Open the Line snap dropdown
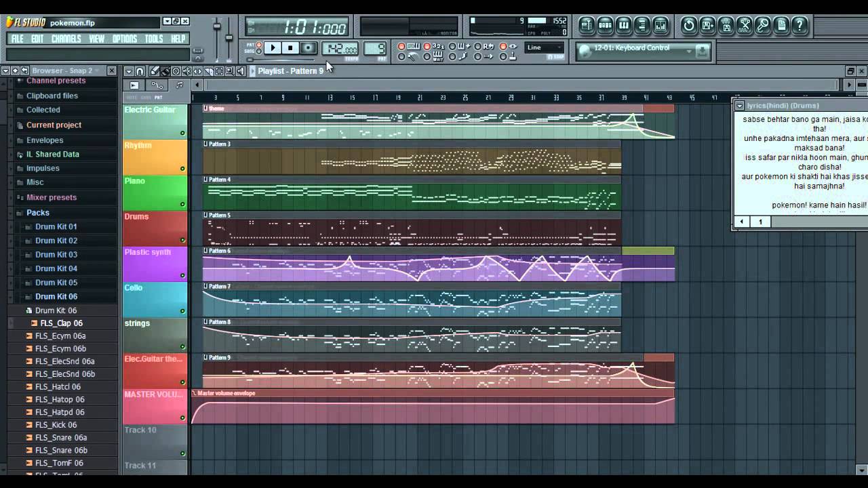 click(544, 47)
